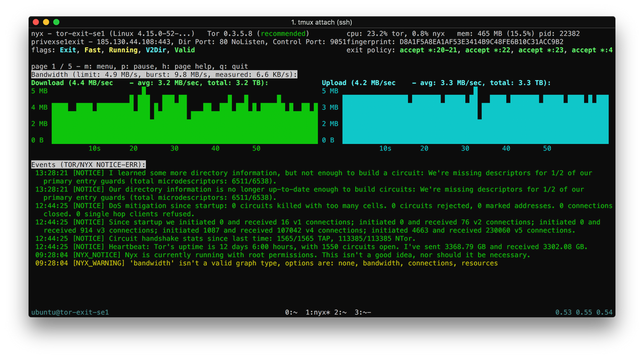Click the 'Upload (4.2 MB/sec' label
This screenshot has width=644, height=358.
[359, 83]
